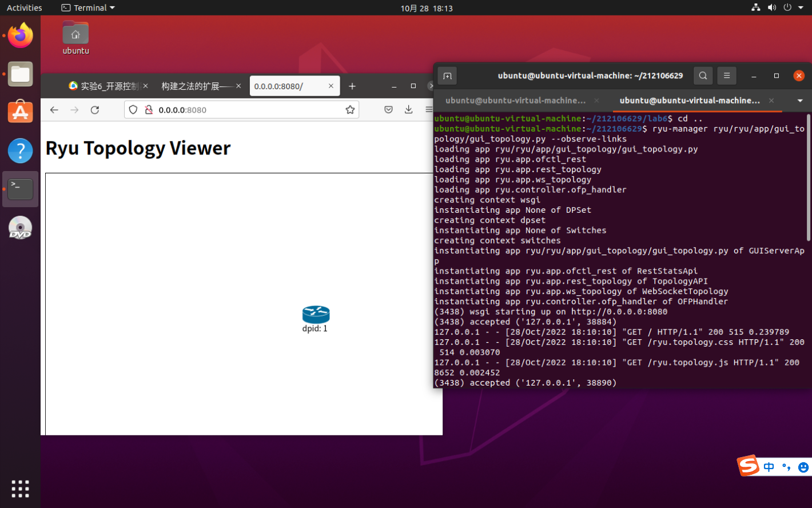Open the clock showing 10月 28 18:13
The height and width of the screenshot is (508, 812).
(427, 8)
